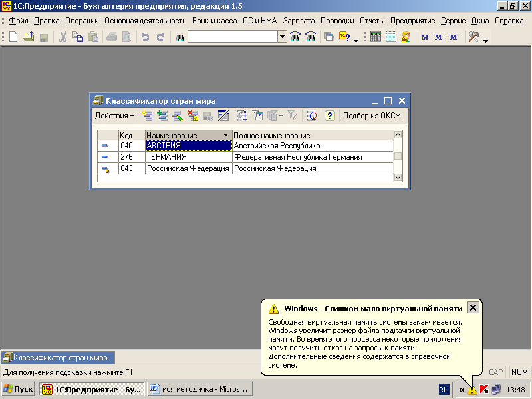
Task: Expand dropdown arrow next to 1C help icon
Action: click(356, 41)
